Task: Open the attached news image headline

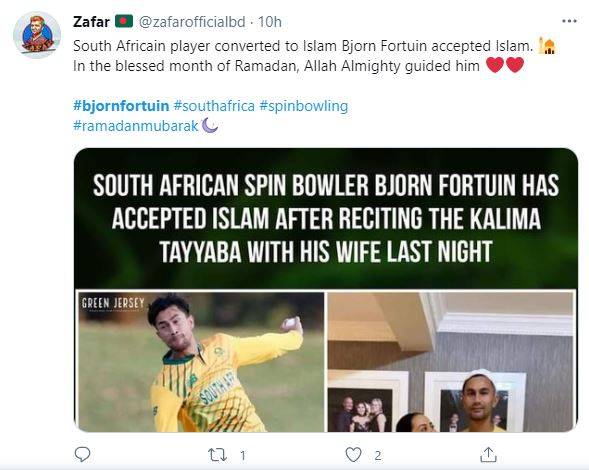Action: (326, 218)
